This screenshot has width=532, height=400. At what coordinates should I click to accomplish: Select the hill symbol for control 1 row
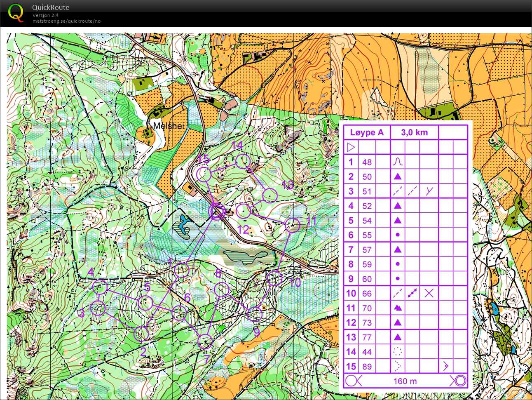click(x=397, y=162)
